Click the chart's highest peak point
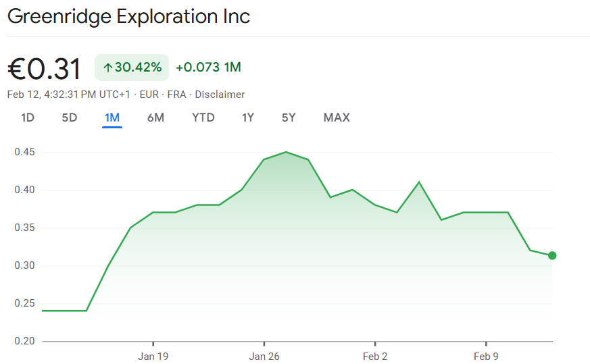The height and width of the screenshot is (364, 590). (x=287, y=152)
